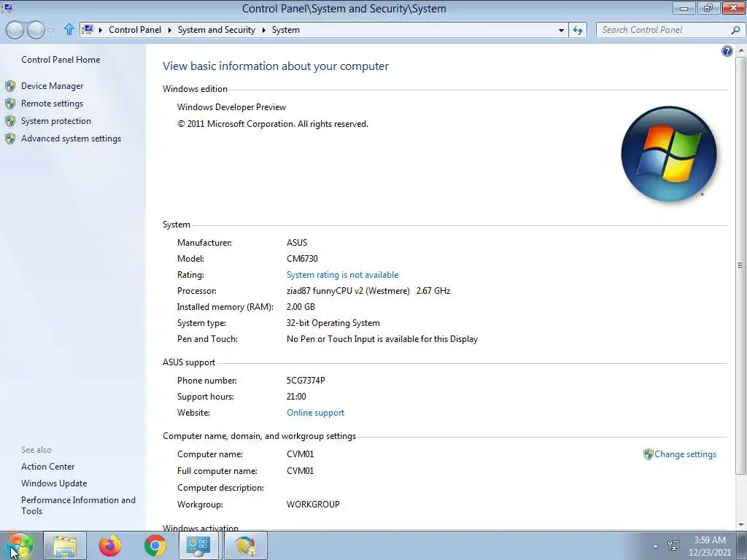Click Installed memory value 2.00 GB

(x=301, y=307)
